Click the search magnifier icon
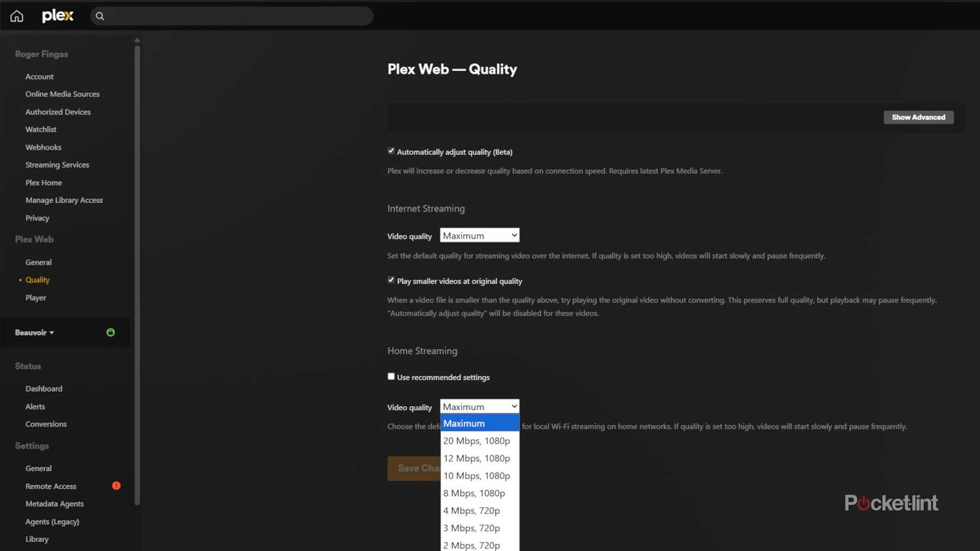This screenshot has width=980, height=551. tap(100, 16)
